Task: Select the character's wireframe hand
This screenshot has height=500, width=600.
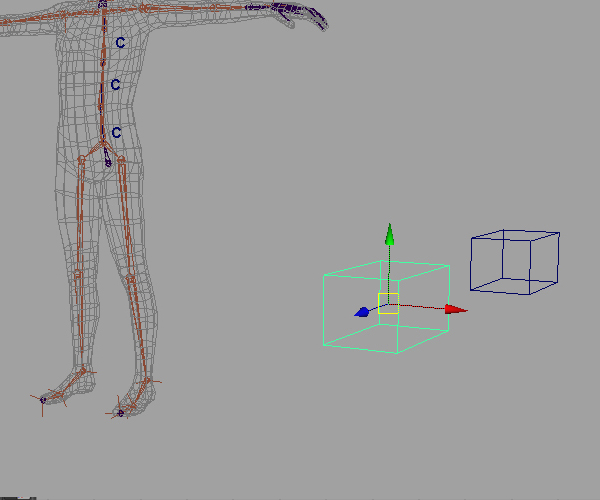Action: click(x=299, y=15)
